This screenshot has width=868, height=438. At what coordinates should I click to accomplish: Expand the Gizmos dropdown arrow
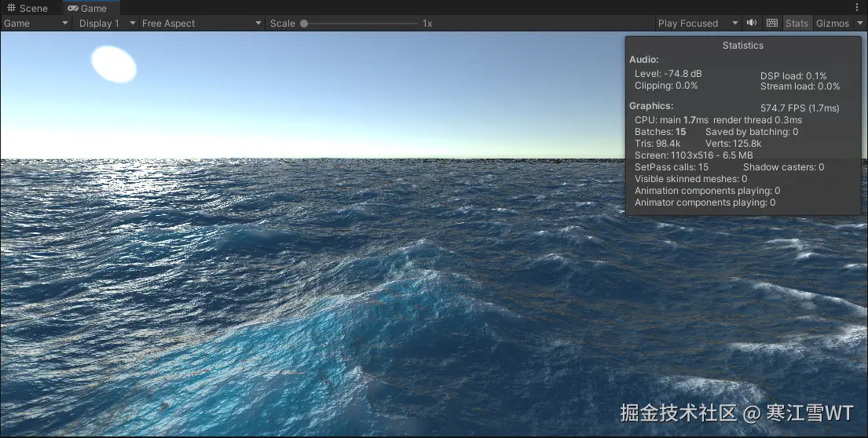click(859, 24)
